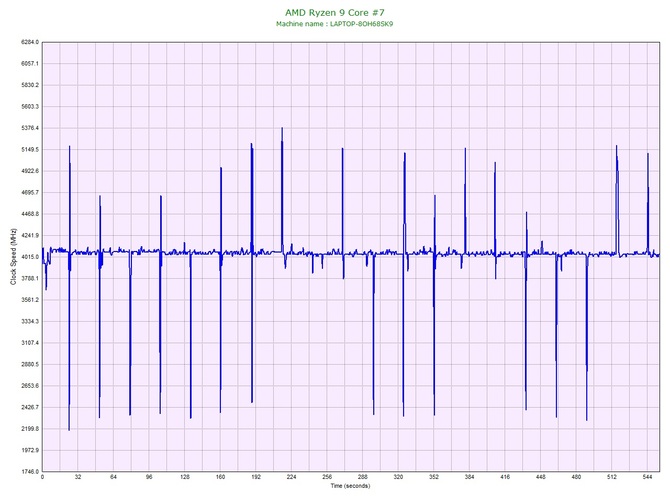The height and width of the screenshot is (503, 670).
Task: Click the 480 tick on time axis
Action: pyautogui.click(x=576, y=477)
